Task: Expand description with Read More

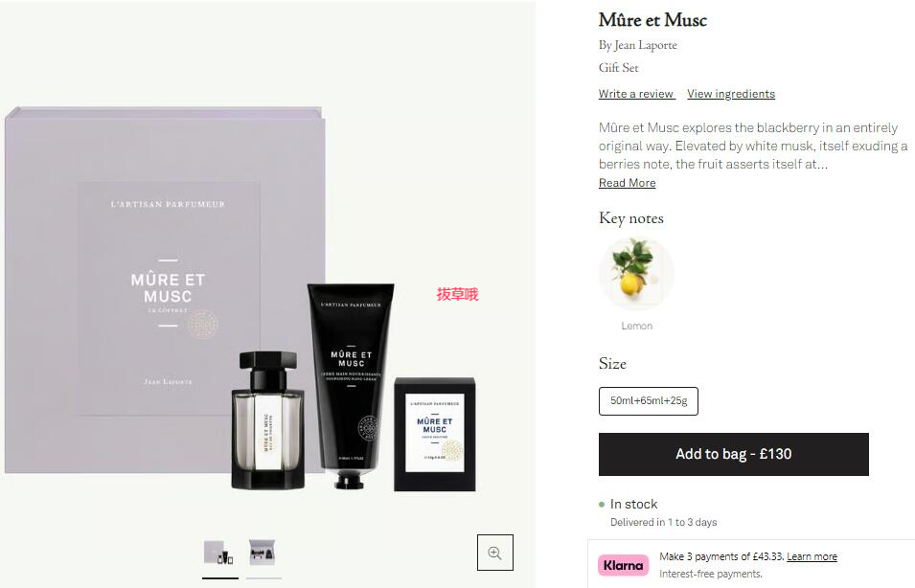Action: pos(628,183)
